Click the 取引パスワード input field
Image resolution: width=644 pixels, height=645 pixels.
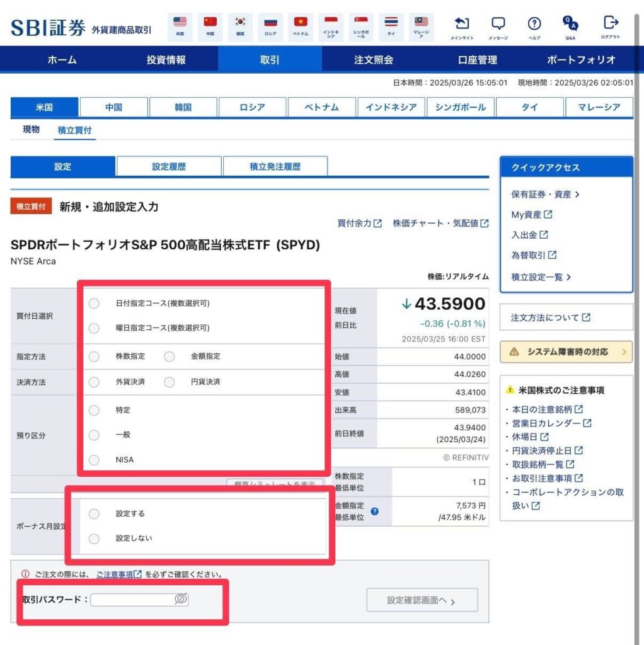(x=139, y=600)
